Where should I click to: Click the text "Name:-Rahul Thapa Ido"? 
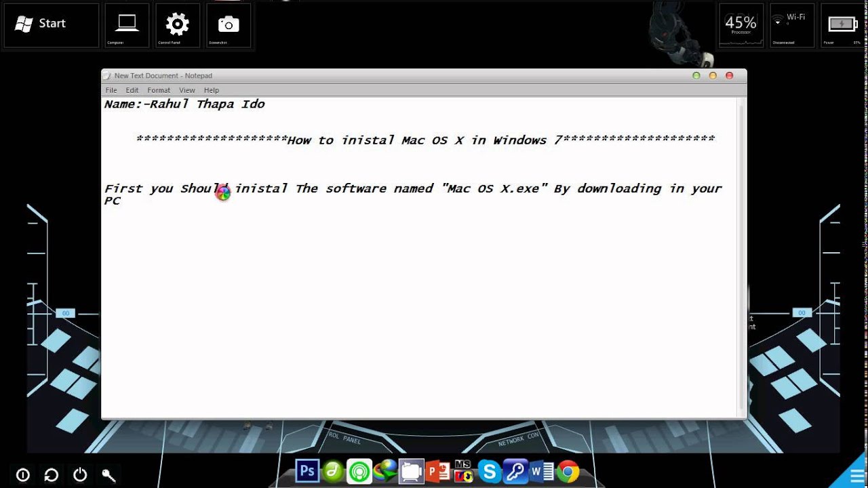[184, 104]
